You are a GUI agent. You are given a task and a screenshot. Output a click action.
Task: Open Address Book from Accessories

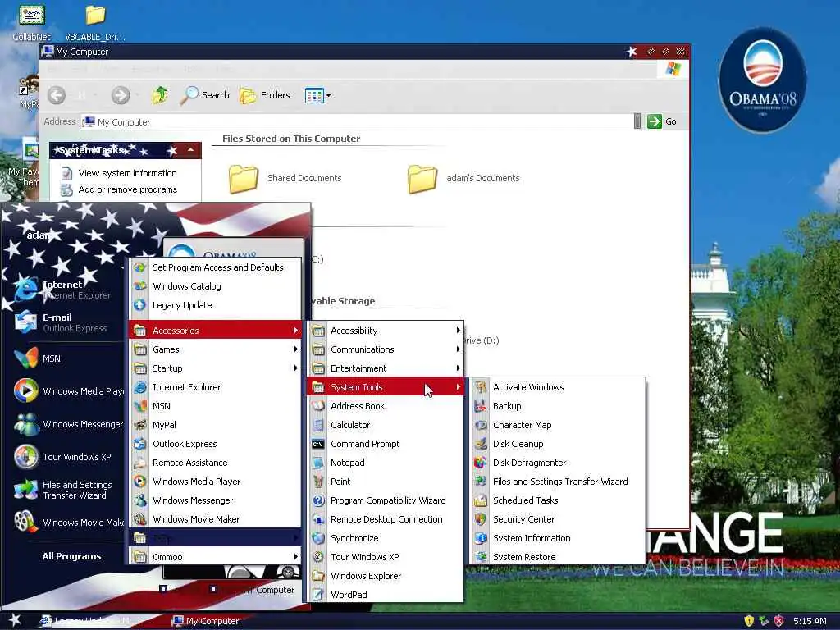pyautogui.click(x=386, y=406)
